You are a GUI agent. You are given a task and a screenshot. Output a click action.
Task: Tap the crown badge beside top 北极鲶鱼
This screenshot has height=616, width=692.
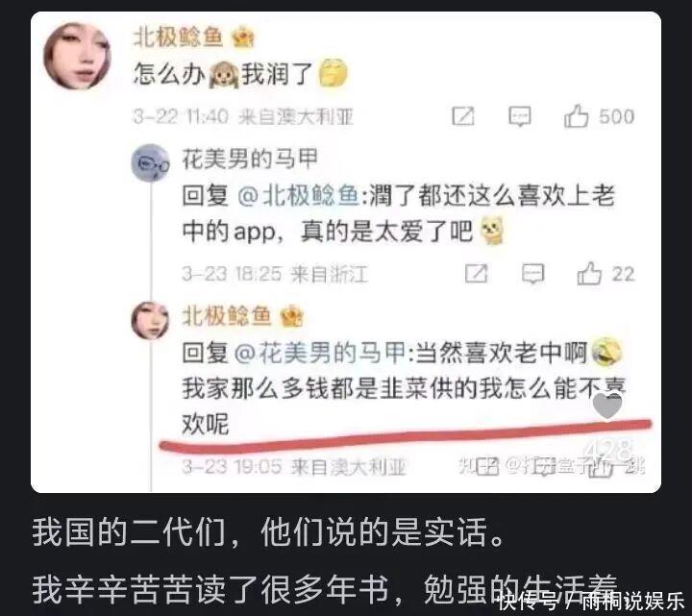coord(243,37)
